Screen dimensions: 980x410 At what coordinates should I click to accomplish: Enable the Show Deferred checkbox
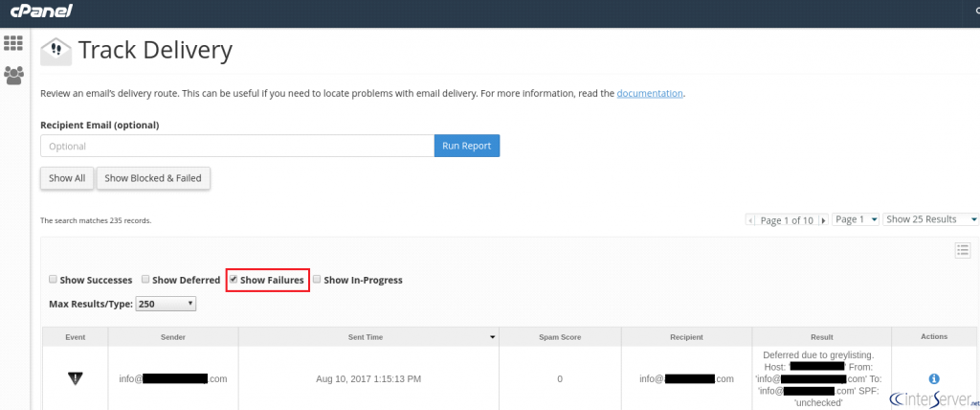tap(145, 280)
